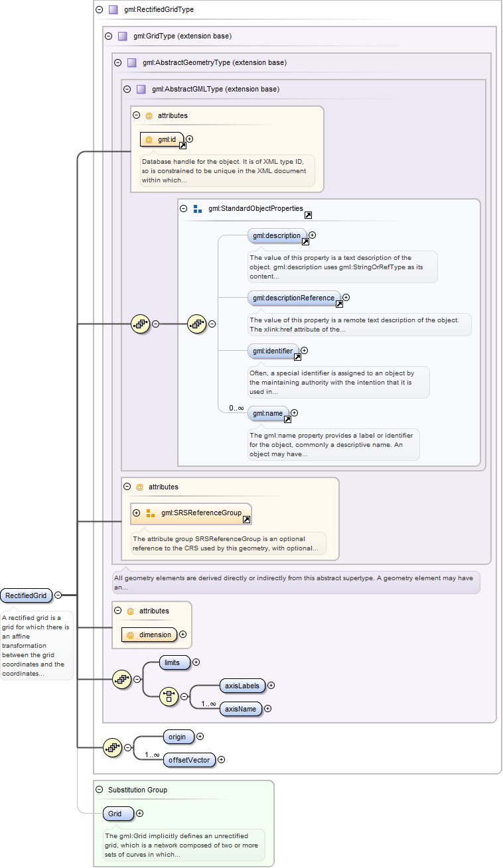
Task: Collapse gml:AbstractGMLType extension base
Action: coord(127,89)
